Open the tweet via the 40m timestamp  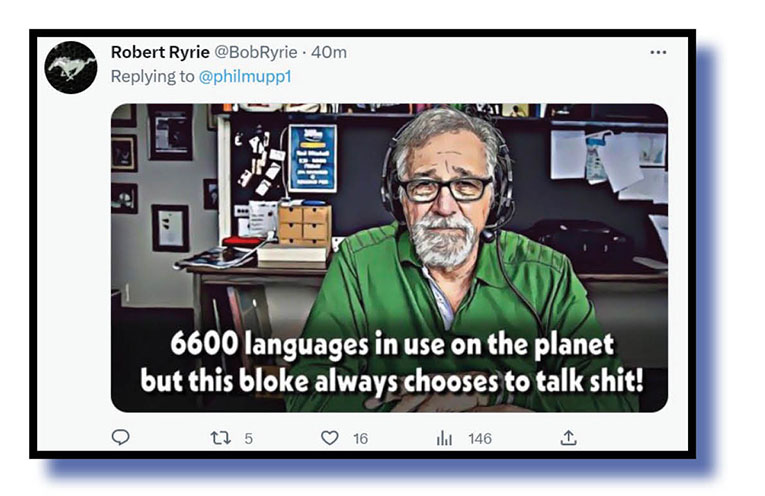pos(329,52)
